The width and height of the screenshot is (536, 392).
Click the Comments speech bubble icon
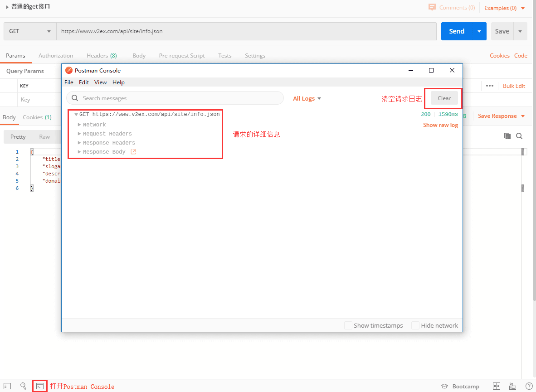tap(432, 8)
